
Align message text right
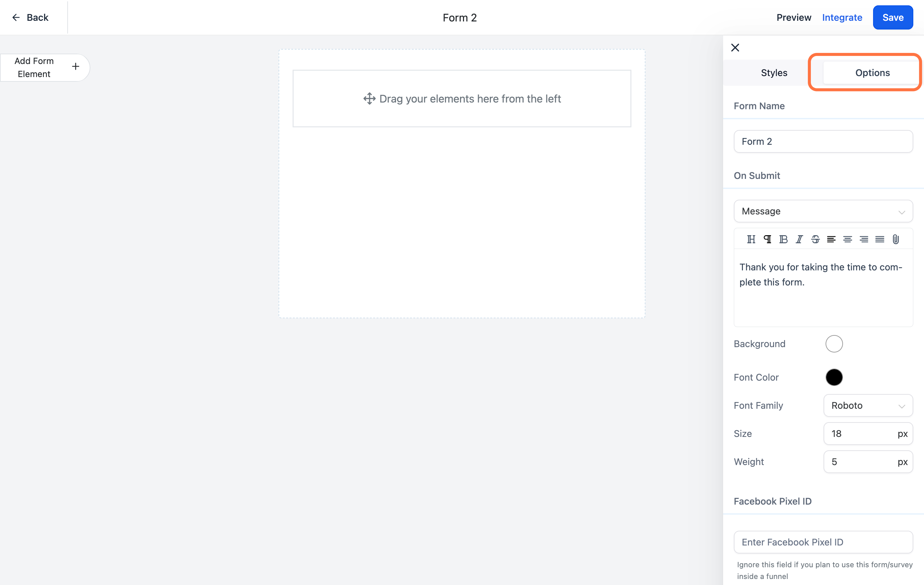pyautogui.click(x=864, y=239)
